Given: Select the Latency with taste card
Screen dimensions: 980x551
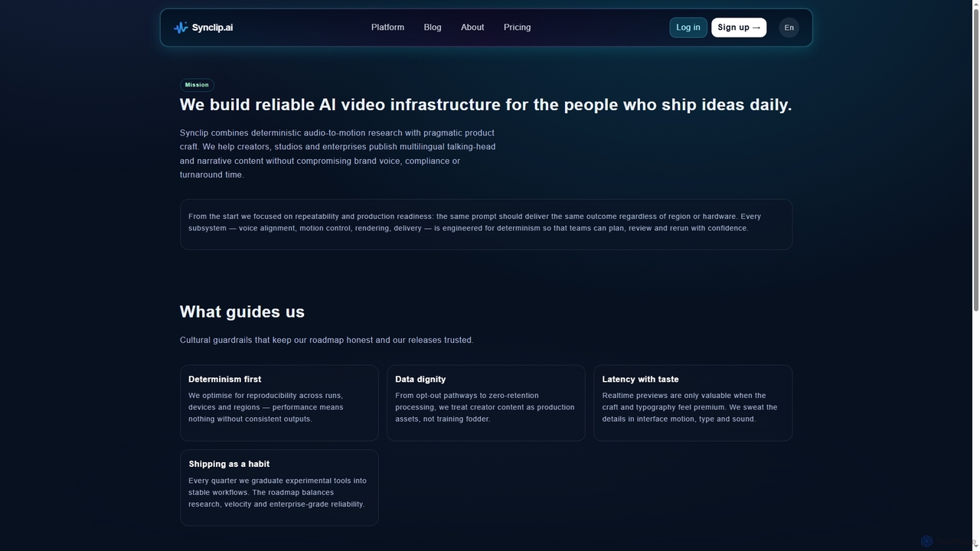Looking at the screenshot, I should 693,403.
